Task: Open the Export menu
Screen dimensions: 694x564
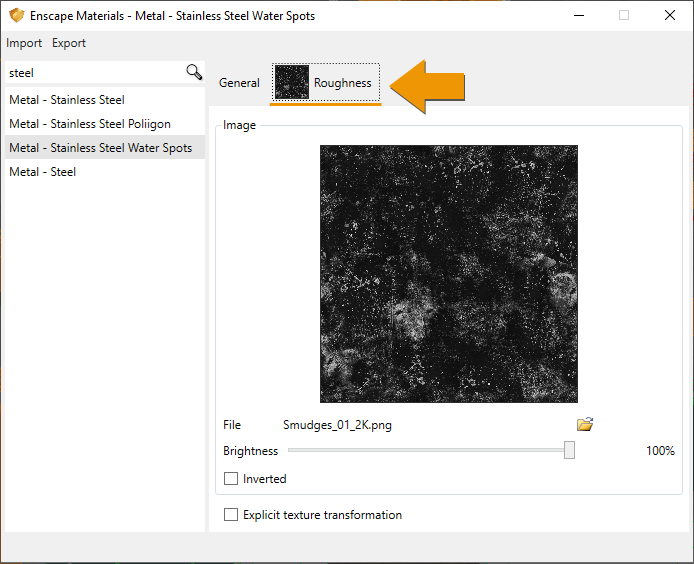Action: [x=69, y=43]
